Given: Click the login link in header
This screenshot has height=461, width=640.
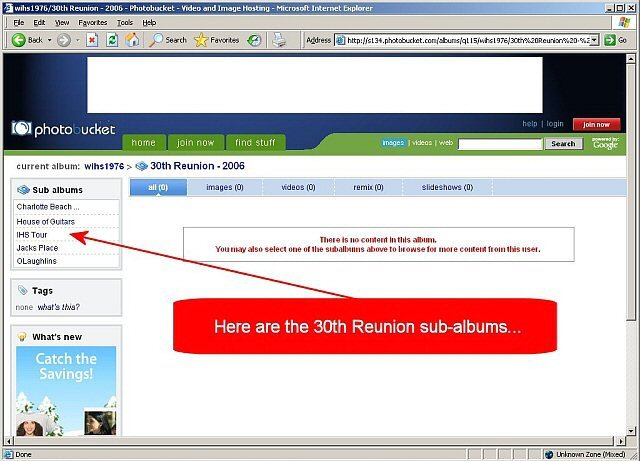Looking at the screenshot, I should (555, 124).
